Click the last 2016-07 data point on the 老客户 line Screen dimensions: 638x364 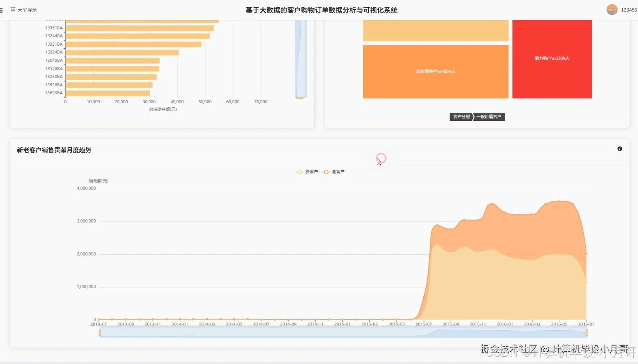point(586,254)
